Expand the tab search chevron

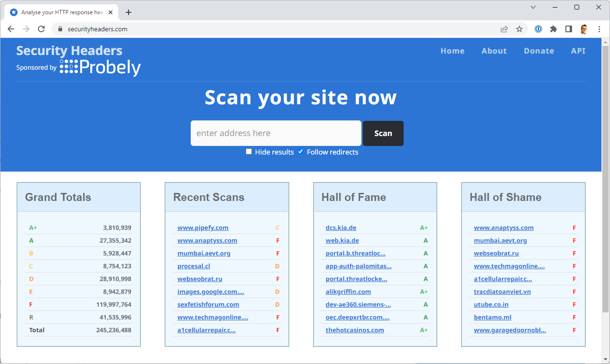[x=533, y=7]
